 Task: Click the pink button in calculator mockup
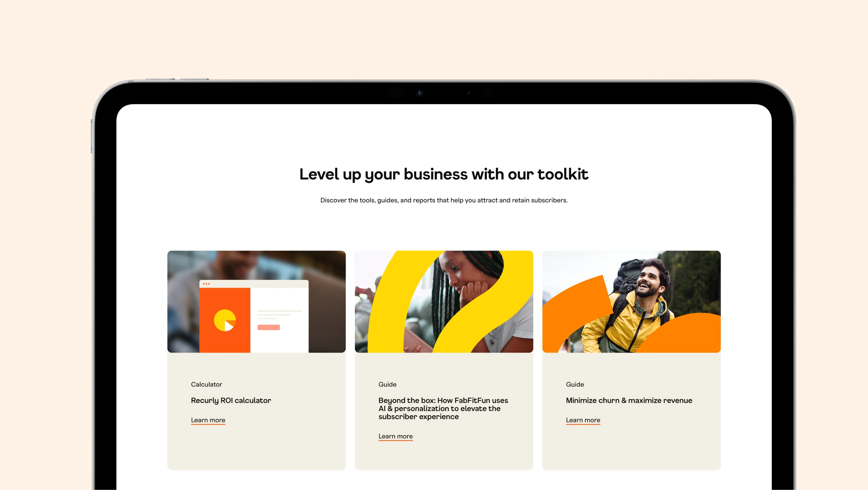(268, 327)
